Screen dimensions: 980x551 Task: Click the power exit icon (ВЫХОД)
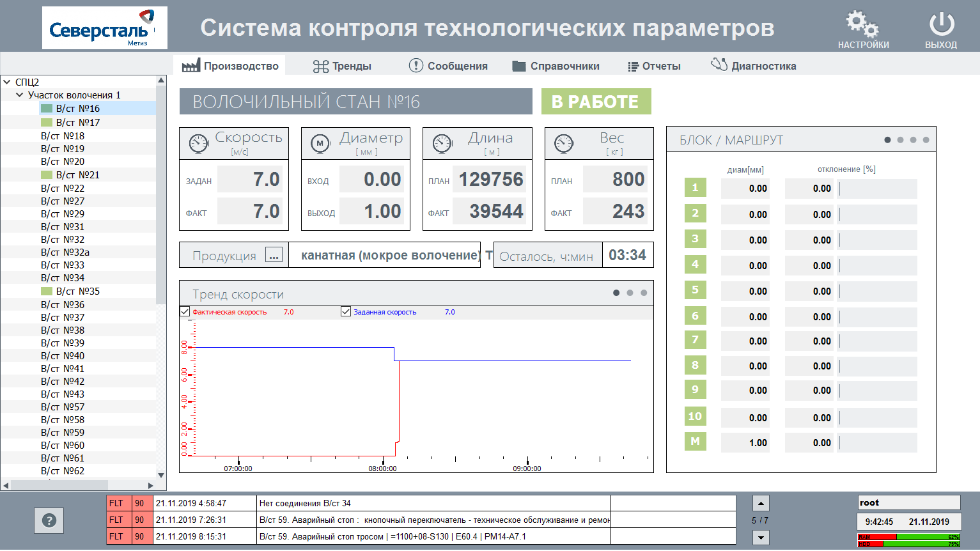[941, 25]
